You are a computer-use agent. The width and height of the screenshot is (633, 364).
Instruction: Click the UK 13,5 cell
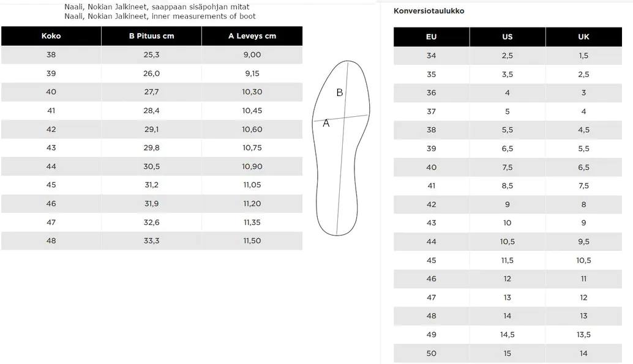point(583,335)
